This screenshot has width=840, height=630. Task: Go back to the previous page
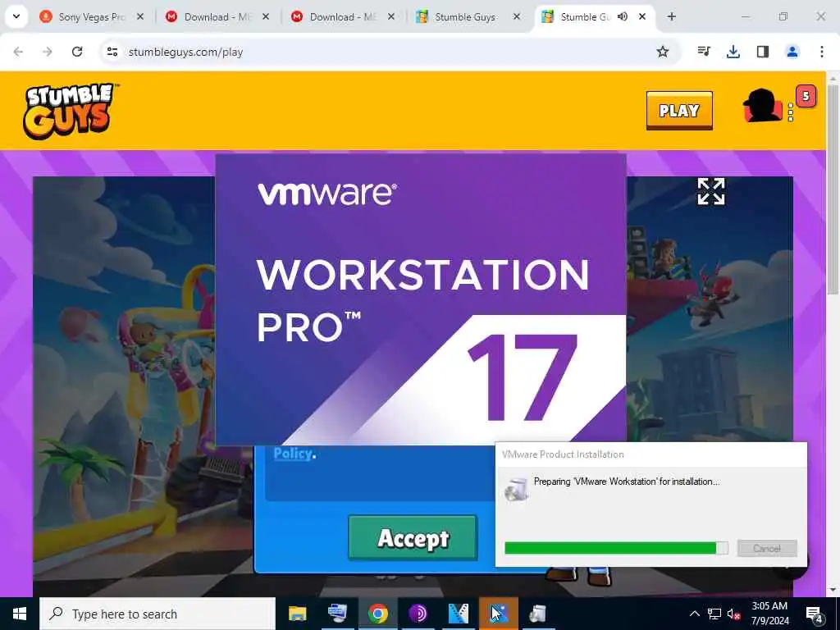(18, 52)
